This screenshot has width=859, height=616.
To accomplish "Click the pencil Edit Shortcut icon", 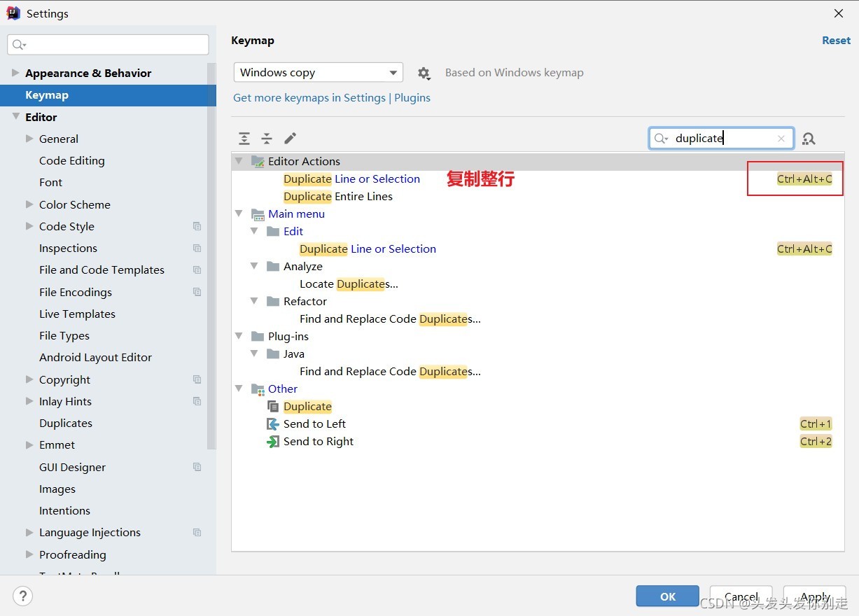I will tap(290, 139).
